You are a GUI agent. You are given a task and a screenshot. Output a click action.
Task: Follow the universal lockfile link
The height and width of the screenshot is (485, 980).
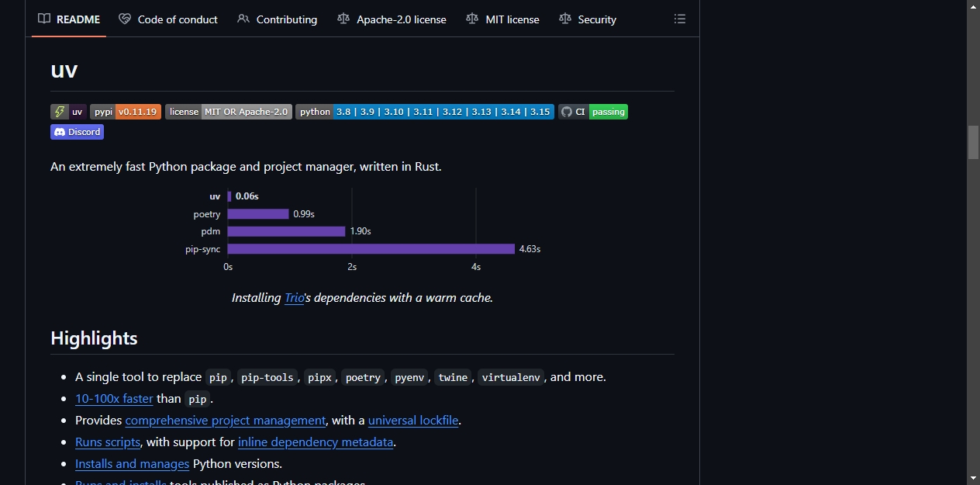coord(414,421)
